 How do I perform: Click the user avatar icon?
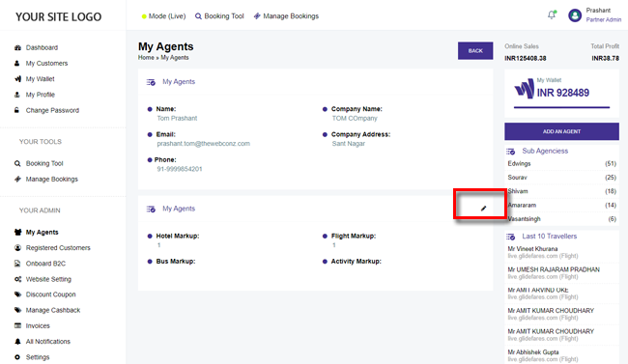(575, 15)
